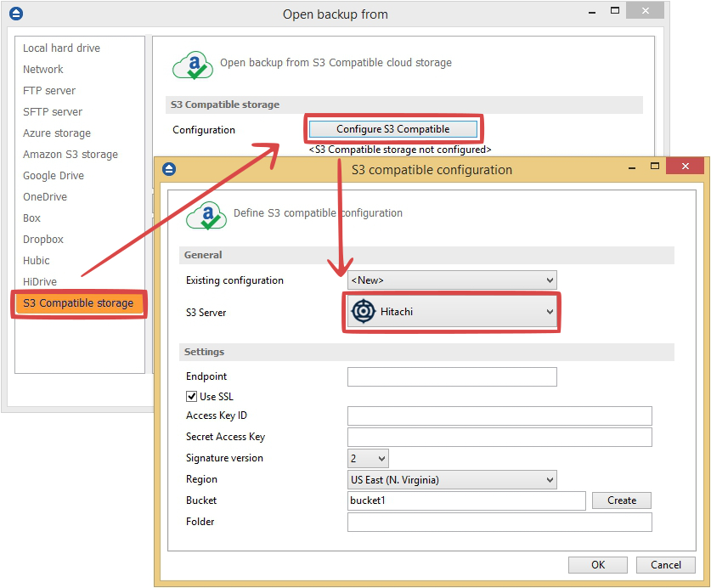This screenshot has width=711, height=588.
Task: Click the Bucket field containing bucket1
Action: (466, 500)
